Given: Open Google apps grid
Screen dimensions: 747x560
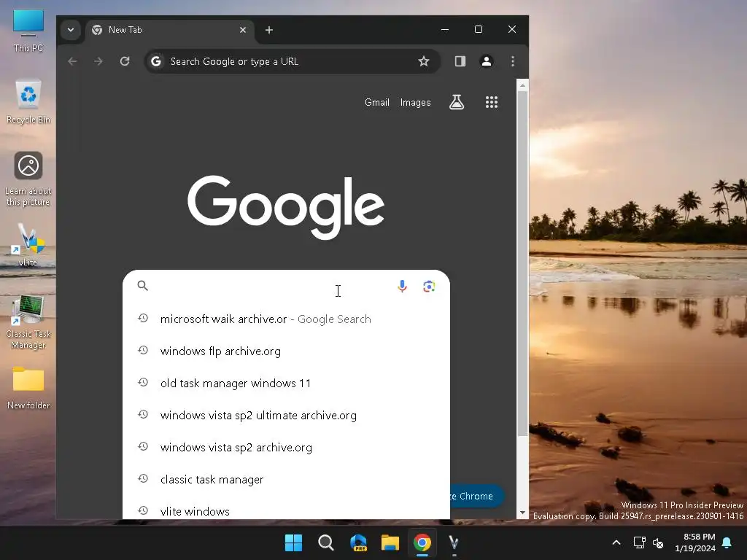Looking at the screenshot, I should click(492, 102).
